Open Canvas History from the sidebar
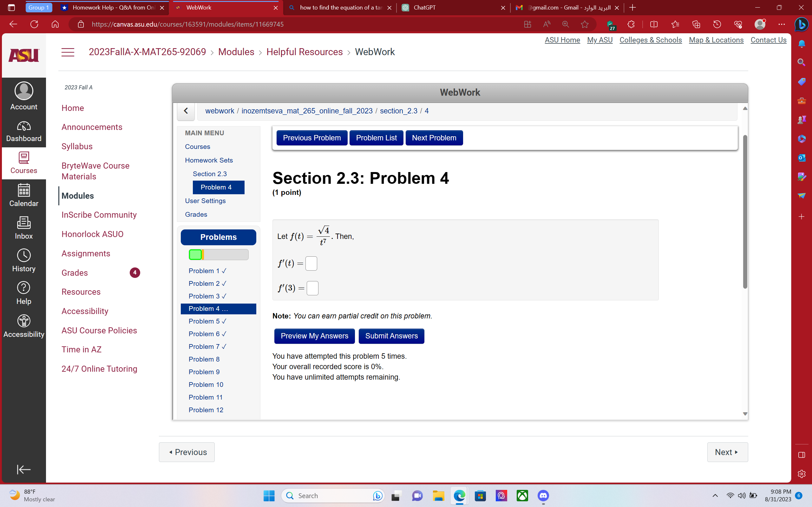 point(23,260)
